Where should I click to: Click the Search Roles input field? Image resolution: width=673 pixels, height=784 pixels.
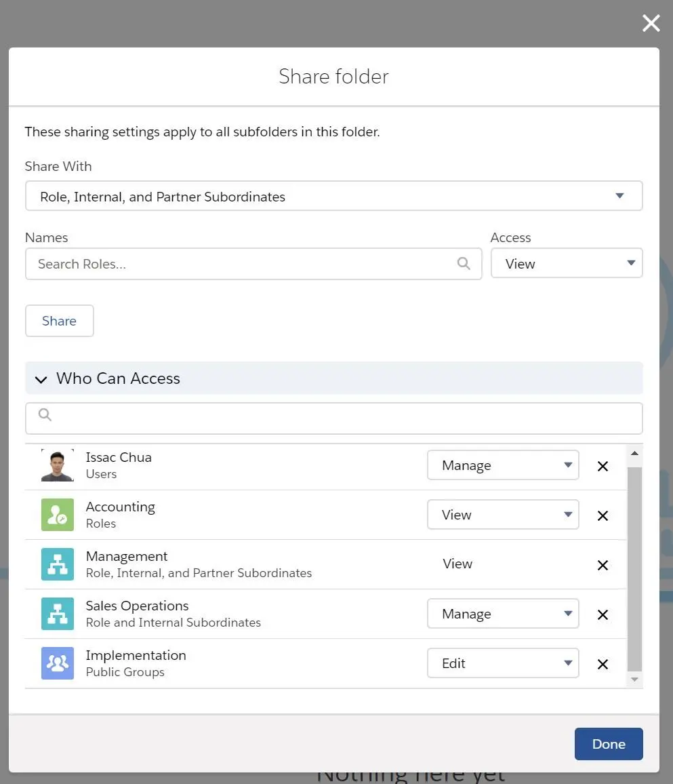click(253, 264)
